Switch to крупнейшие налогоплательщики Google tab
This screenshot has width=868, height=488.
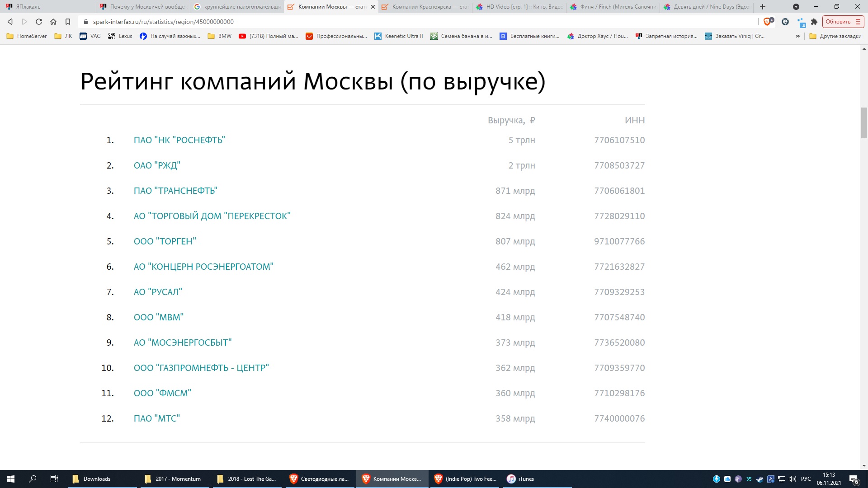click(236, 7)
